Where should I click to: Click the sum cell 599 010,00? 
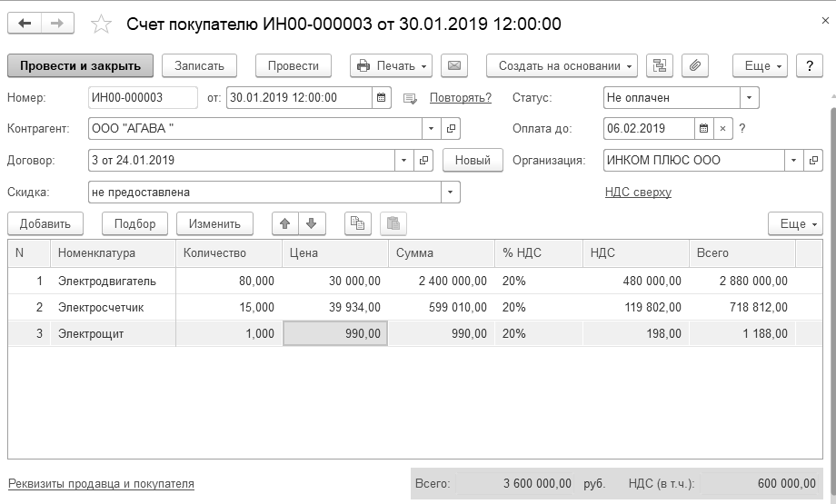pos(442,308)
